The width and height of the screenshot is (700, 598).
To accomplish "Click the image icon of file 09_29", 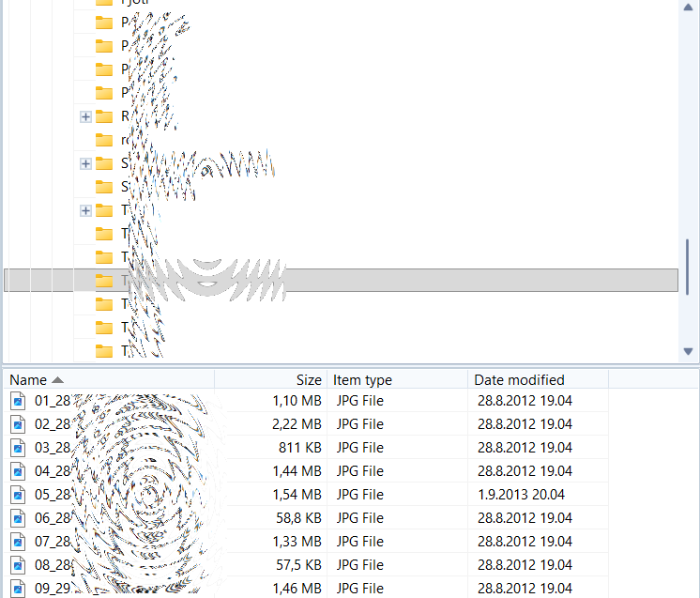I will coord(19,589).
